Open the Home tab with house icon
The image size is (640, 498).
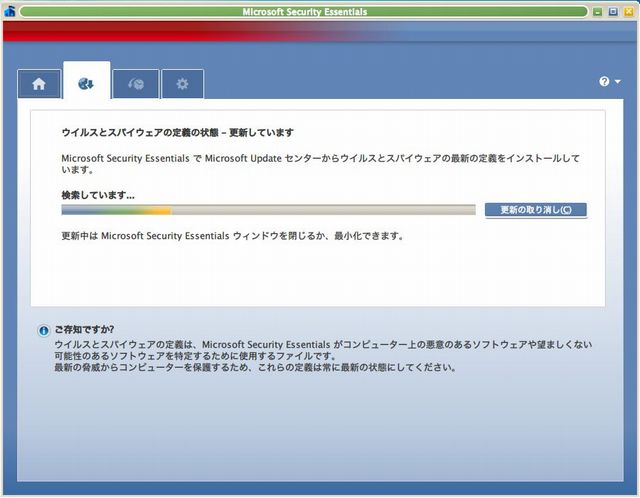coord(39,84)
